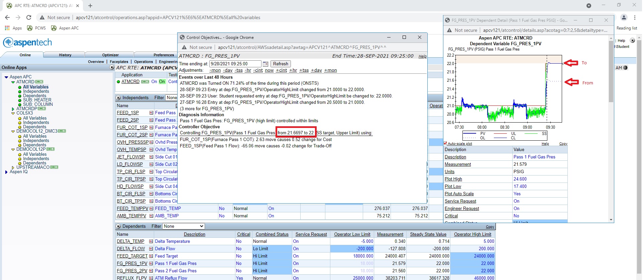The height and width of the screenshot is (280, 644).
Task: Open FG_PRES_1PV variable link in Dependents
Action: pyautogui.click(x=132, y=264)
